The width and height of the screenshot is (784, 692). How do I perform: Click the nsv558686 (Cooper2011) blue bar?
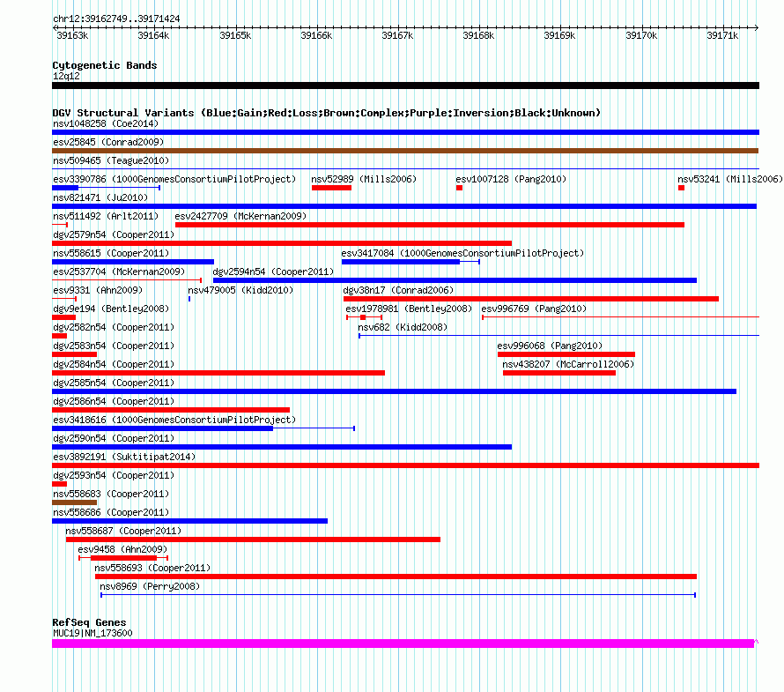[189, 521]
